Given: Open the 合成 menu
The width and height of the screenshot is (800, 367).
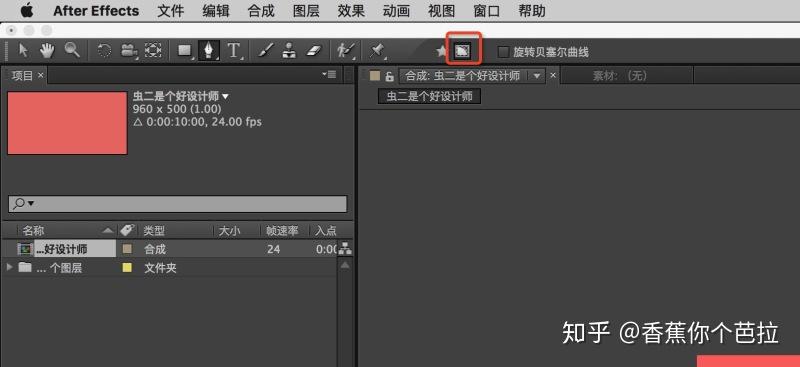Looking at the screenshot, I should click(261, 11).
